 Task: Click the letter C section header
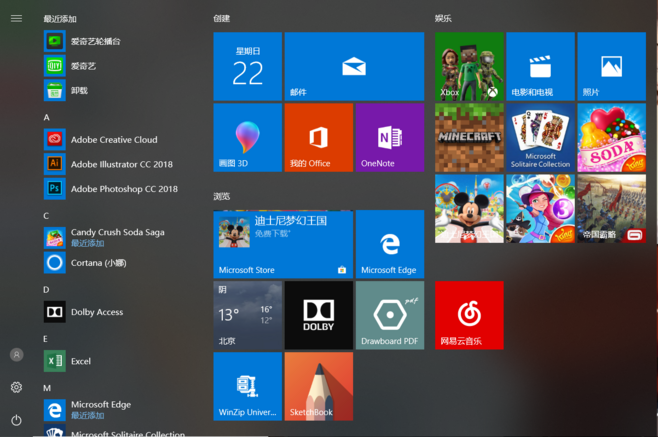click(x=46, y=216)
